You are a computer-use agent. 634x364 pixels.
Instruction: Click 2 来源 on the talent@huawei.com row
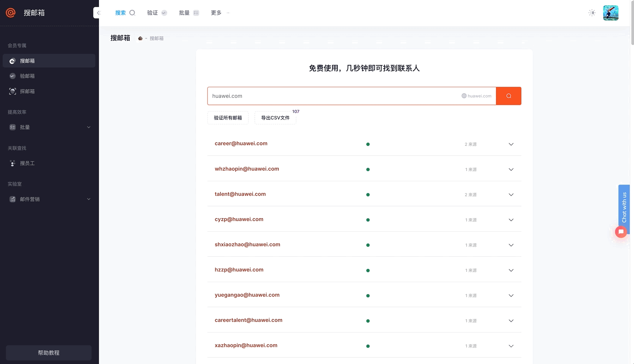(x=471, y=195)
